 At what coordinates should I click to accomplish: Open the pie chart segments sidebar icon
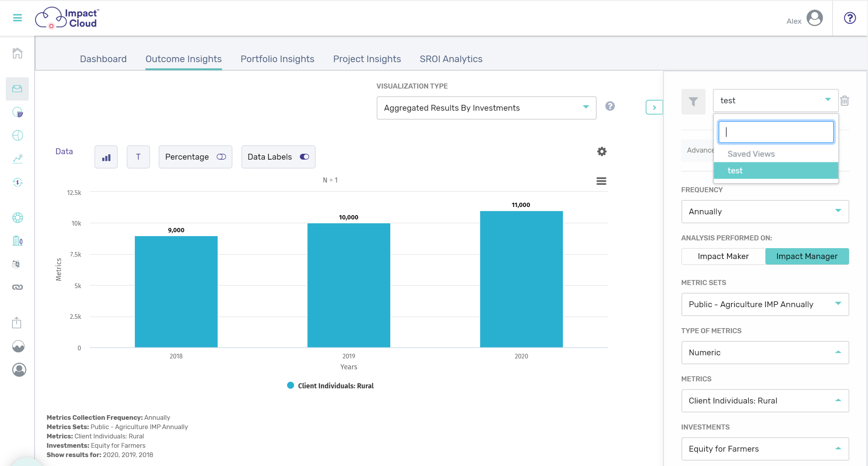17,135
